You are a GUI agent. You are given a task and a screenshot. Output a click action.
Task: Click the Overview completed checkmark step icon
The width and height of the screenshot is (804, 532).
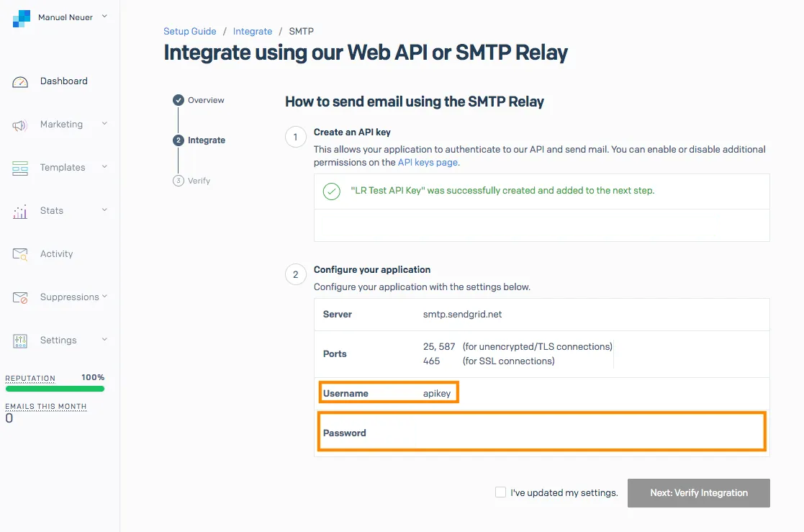(x=179, y=100)
